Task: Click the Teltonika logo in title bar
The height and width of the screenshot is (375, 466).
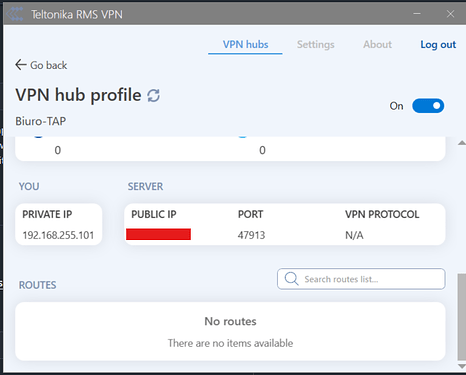Action: (x=14, y=14)
